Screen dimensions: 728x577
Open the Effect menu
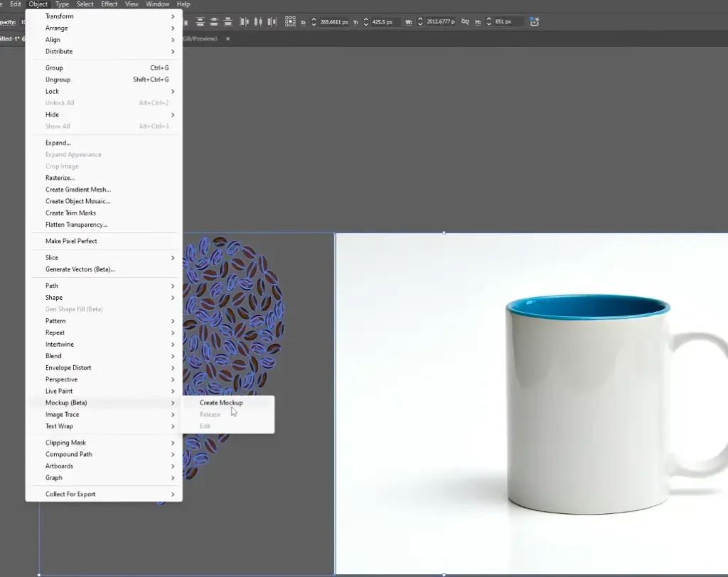coord(109,4)
